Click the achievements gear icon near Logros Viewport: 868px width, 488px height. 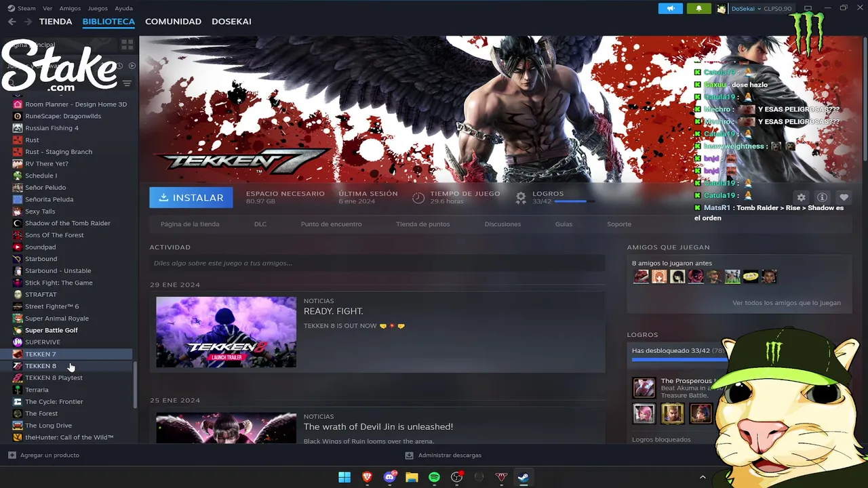[x=521, y=197]
